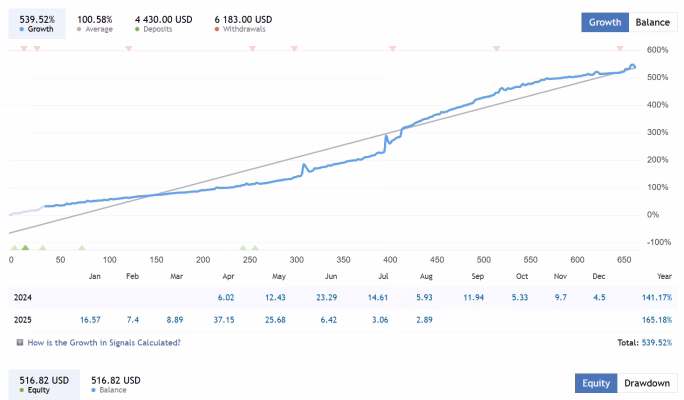Click the 2025 May value 25.68

pos(275,320)
